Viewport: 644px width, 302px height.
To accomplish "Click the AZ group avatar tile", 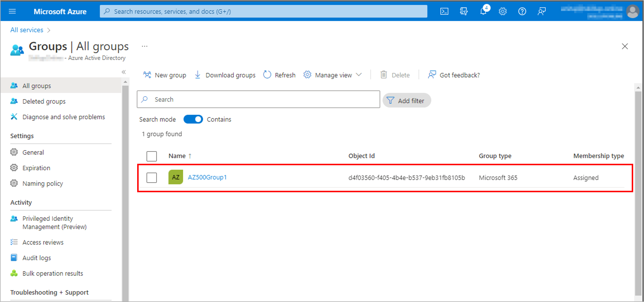I will pos(175,177).
